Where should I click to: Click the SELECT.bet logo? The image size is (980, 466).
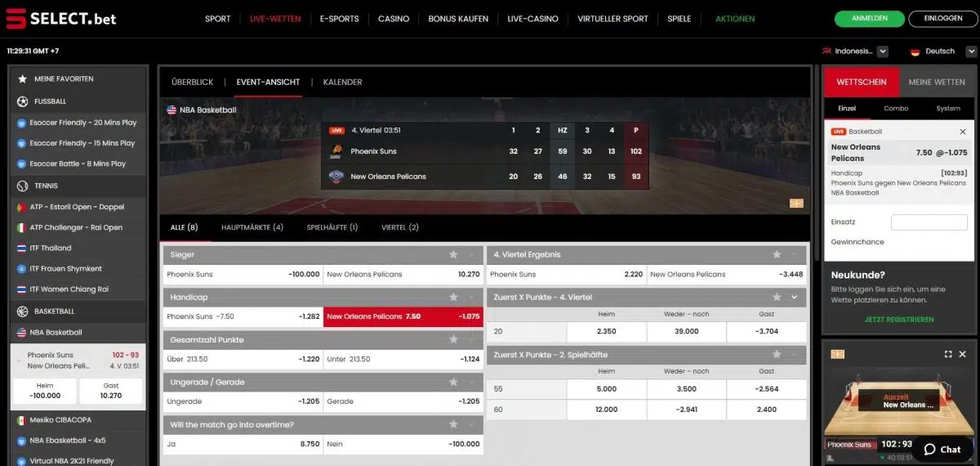61,18
